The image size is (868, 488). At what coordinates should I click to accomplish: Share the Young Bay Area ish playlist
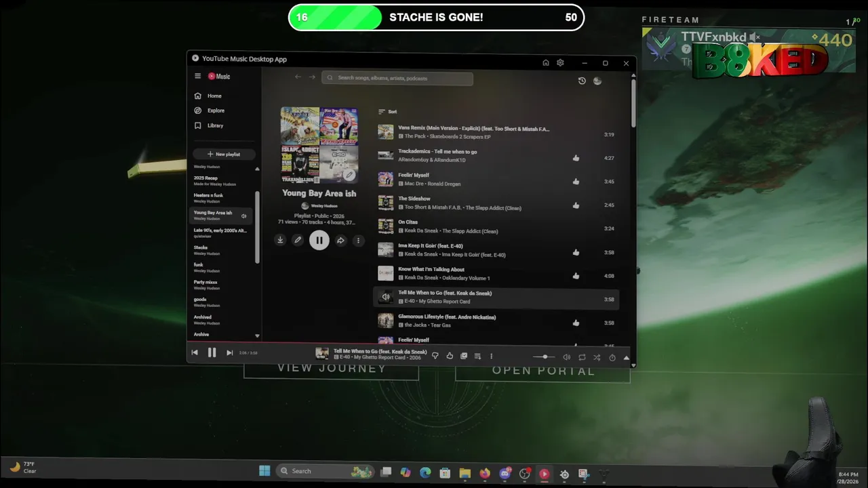pos(340,240)
